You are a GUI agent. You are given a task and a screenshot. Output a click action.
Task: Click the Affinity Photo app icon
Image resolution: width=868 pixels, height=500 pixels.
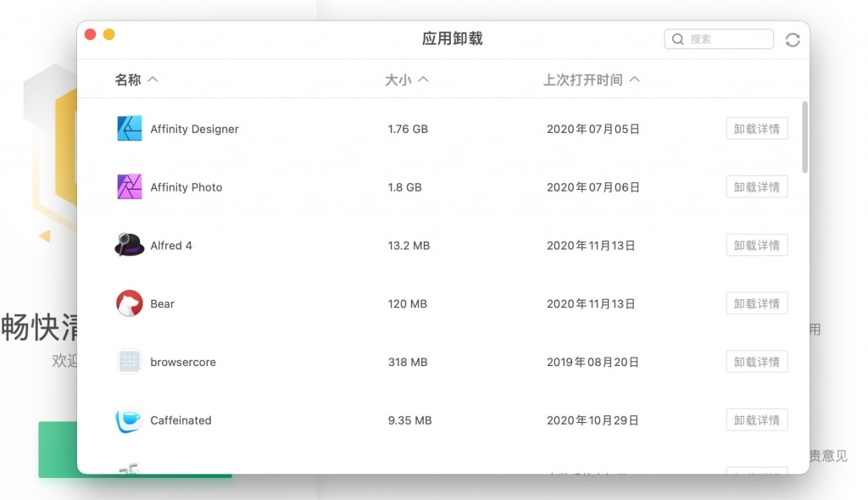point(129,186)
